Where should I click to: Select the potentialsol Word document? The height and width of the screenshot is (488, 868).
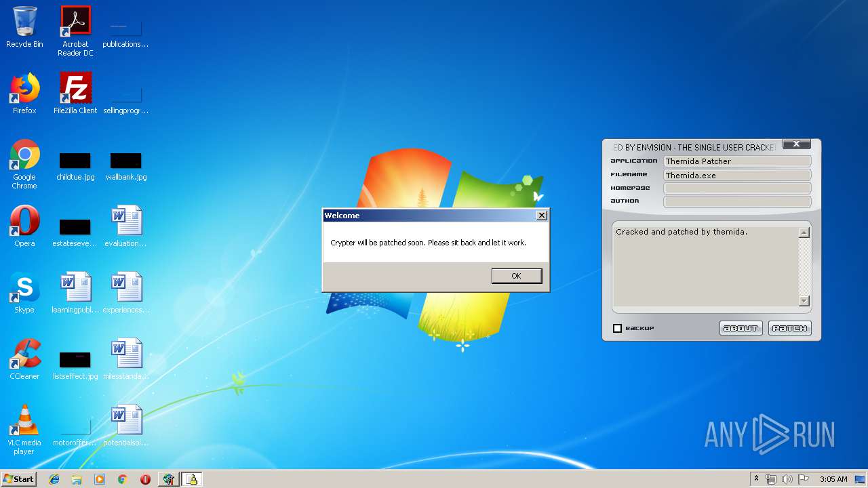(125, 426)
